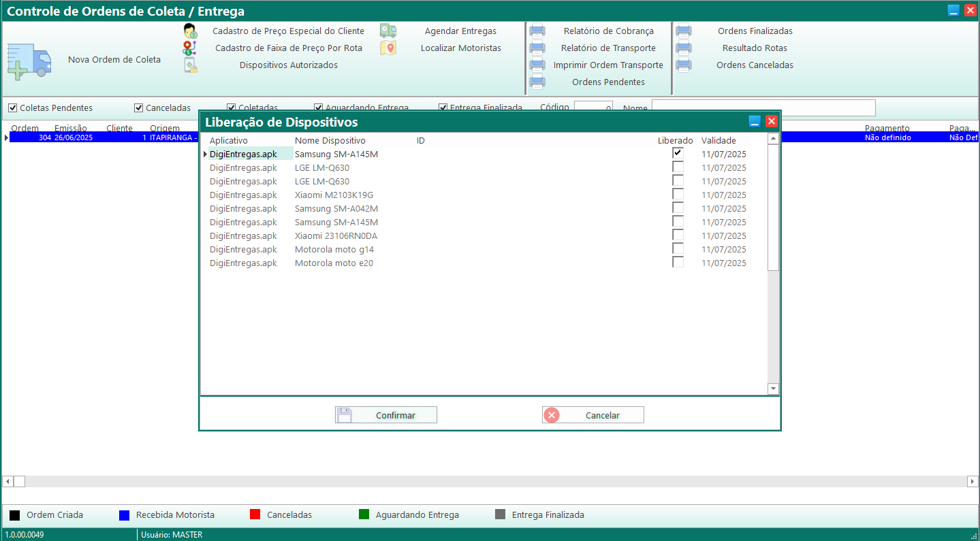This screenshot has width=980, height=541.
Task: Open the Dispositivos Autorizados phone icon
Action: pyautogui.click(x=190, y=65)
